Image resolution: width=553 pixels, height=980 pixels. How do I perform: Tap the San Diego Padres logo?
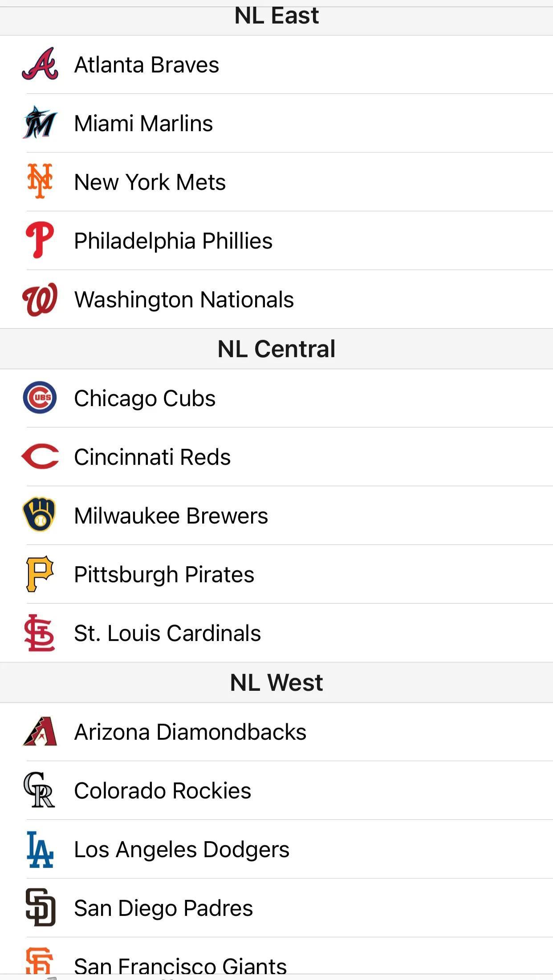[40, 907]
